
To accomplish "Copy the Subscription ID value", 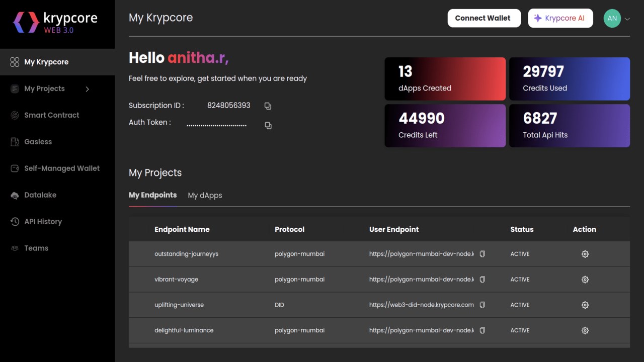I will (x=268, y=106).
